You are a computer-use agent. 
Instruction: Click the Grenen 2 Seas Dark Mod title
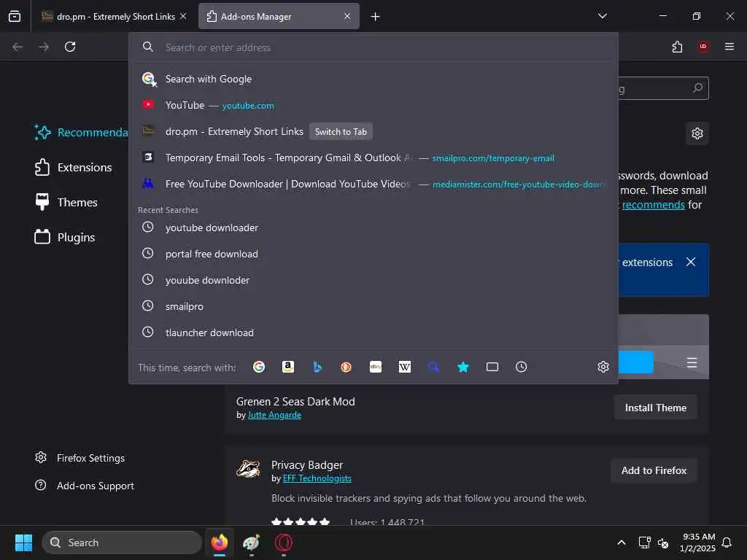click(295, 402)
